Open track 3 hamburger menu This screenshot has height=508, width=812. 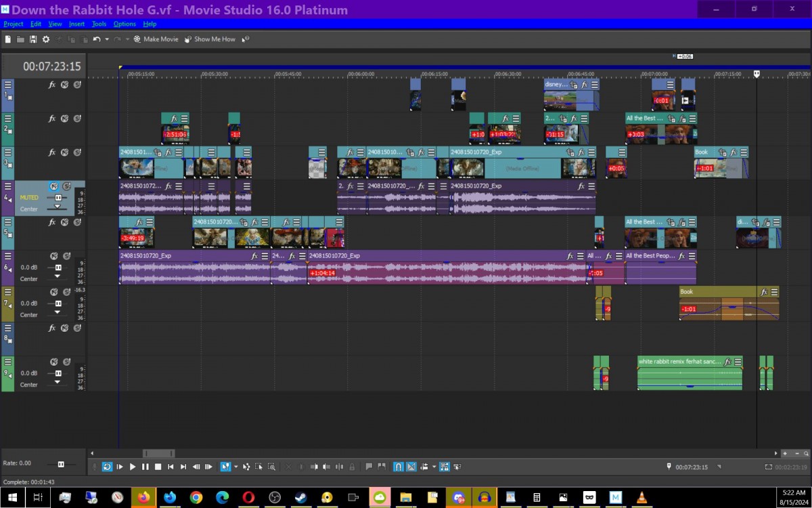tap(8, 153)
